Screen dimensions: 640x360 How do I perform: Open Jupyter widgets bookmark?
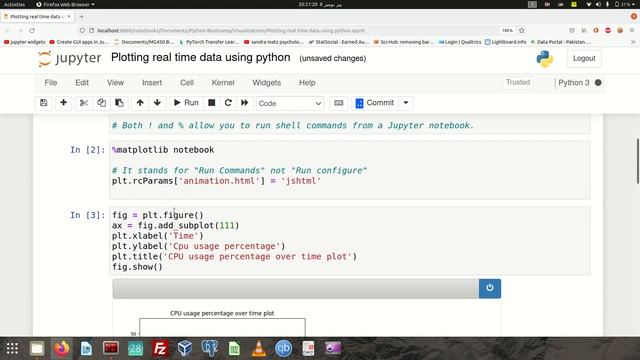24,42
